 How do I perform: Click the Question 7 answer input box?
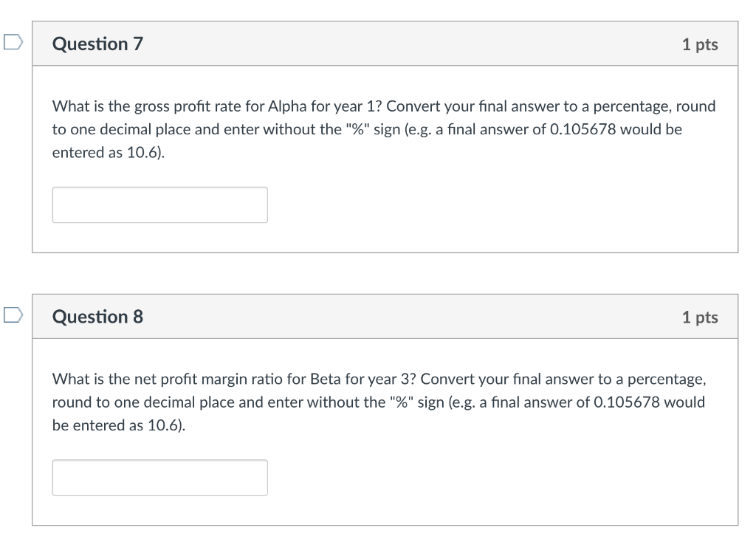(x=159, y=205)
